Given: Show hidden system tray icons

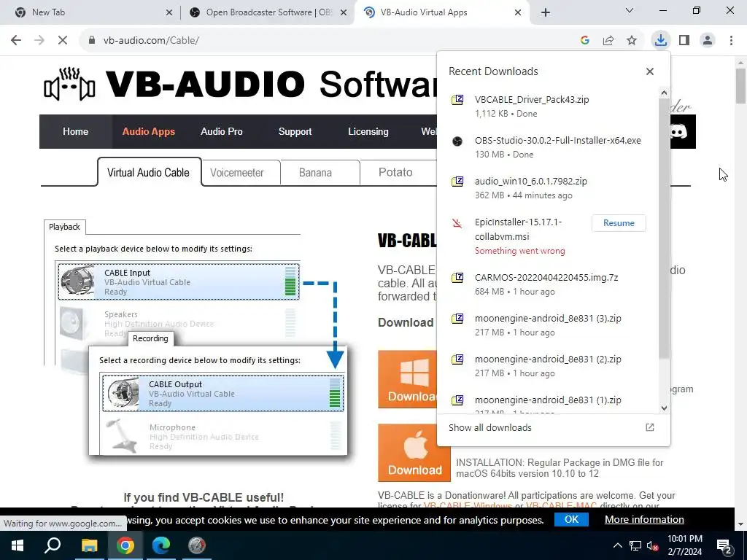Looking at the screenshot, I should [x=617, y=545].
